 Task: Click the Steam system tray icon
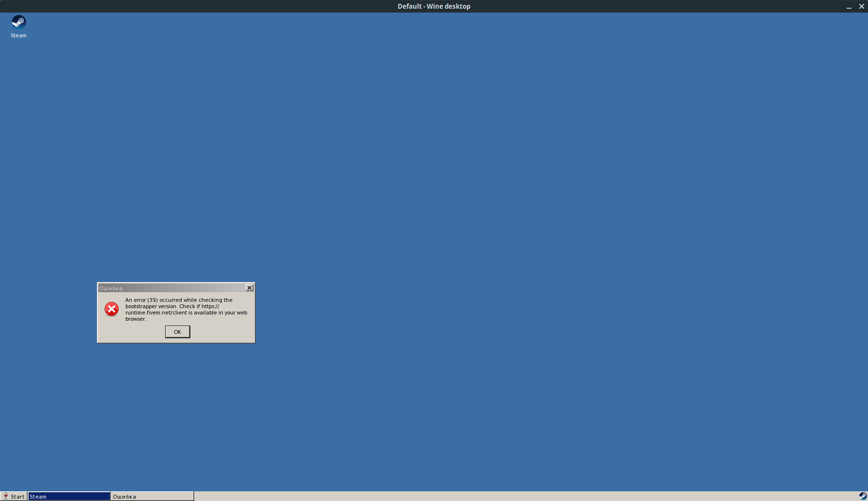[863, 496]
